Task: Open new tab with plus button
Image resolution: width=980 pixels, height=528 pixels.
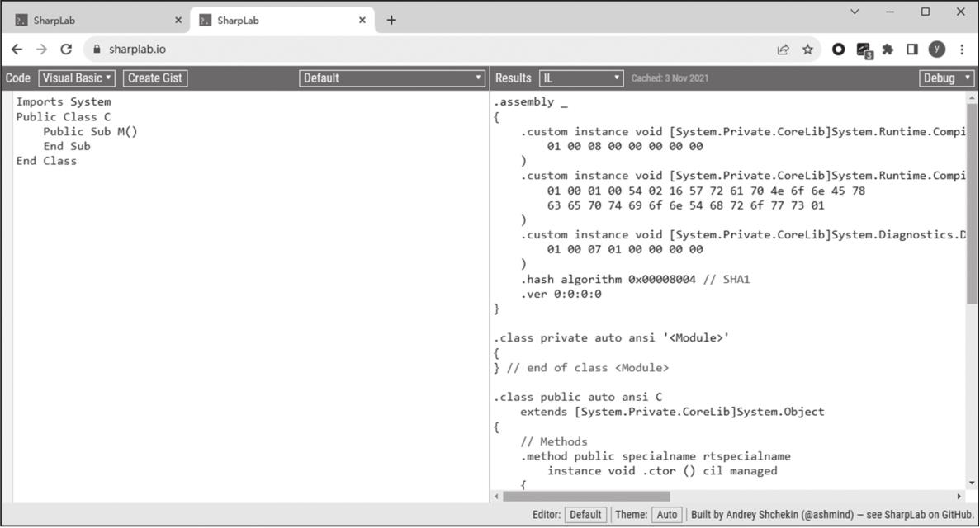Action: click(x=391, y=21)
